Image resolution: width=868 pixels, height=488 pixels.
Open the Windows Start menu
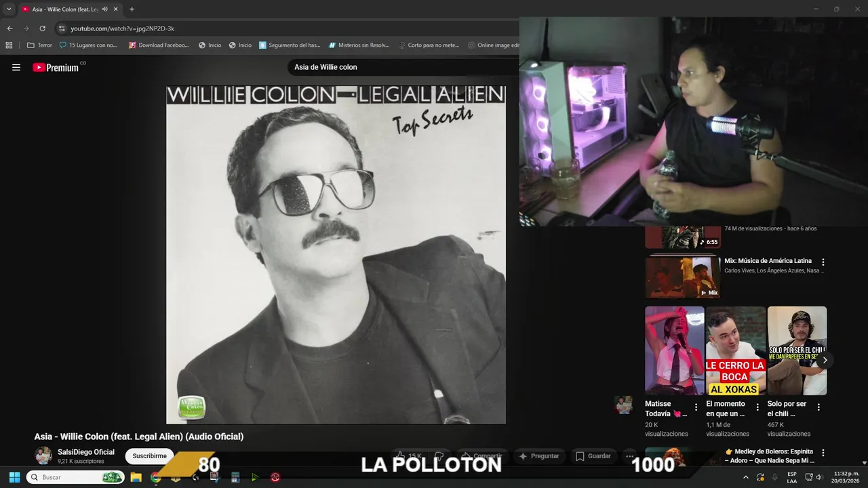point(14,477)
